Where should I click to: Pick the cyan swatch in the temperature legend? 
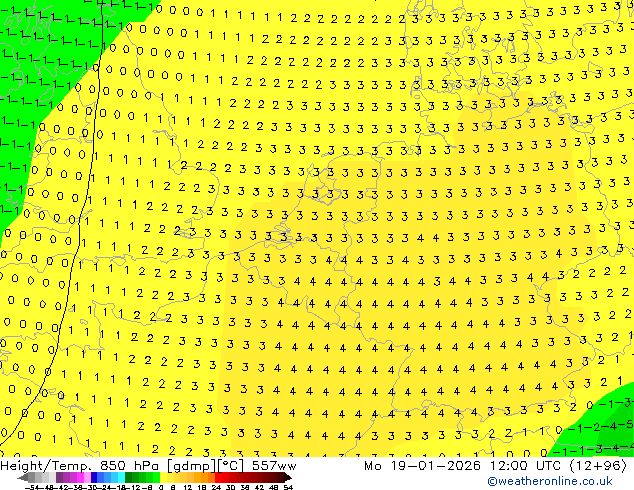pyautogui.click(x=121, y=477)
